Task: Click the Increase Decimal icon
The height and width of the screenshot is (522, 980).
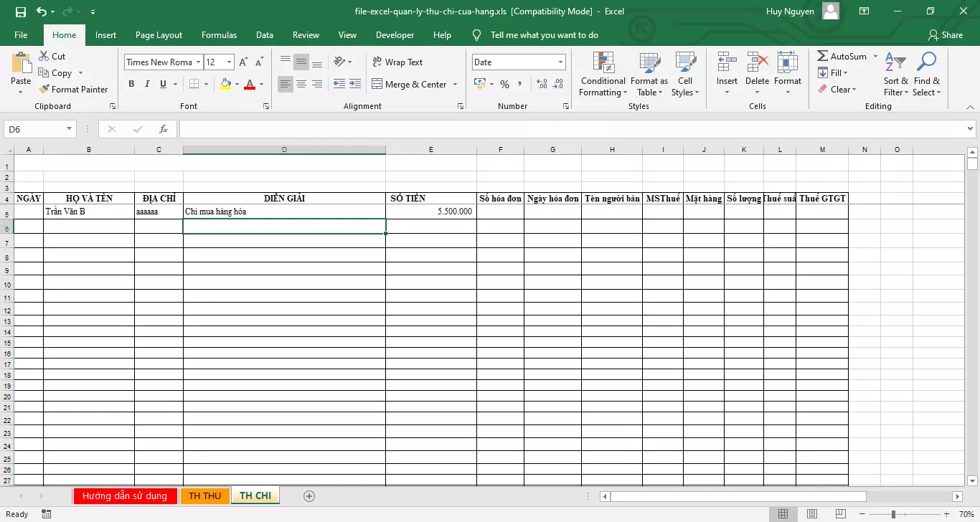Action: click(540, 84)
